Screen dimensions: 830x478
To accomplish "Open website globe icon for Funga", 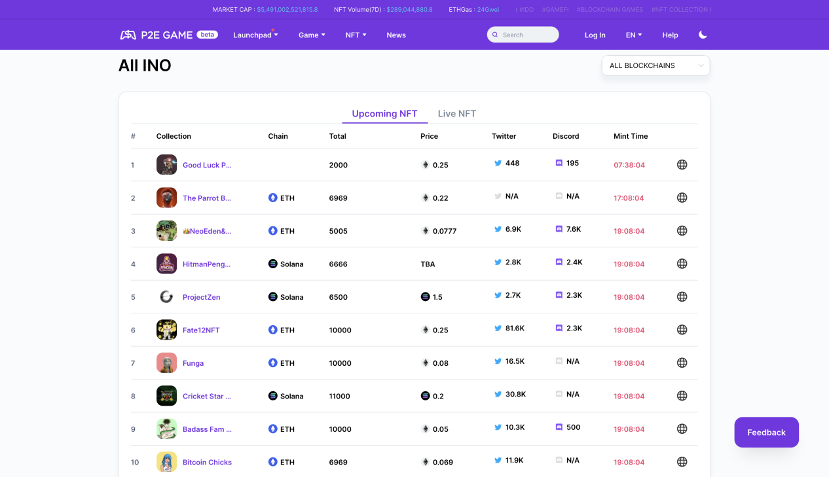I will tap(682, 363).
